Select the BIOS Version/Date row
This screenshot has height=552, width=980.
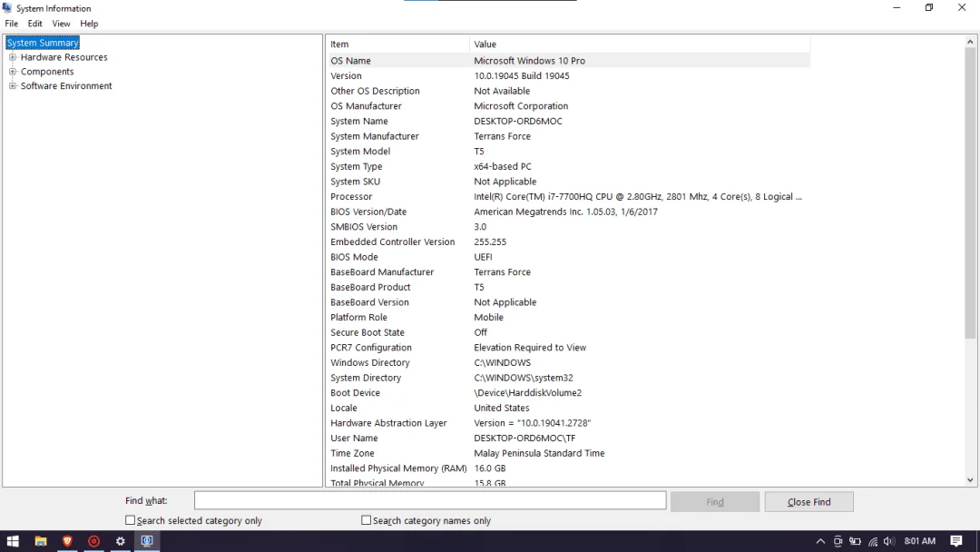click(x=568, y=212)
